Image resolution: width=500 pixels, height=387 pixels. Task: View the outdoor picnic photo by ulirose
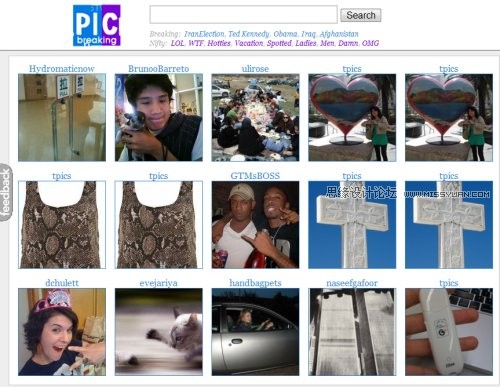coord(255,118)
